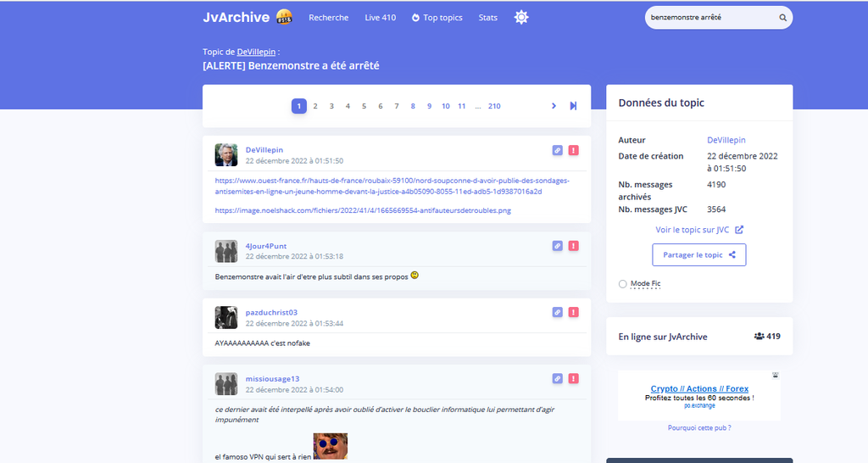The height and width of the screenshot is (463, 868).
Task: Click the Pourquoi cette pub ? link
Action: coord(698,428)
